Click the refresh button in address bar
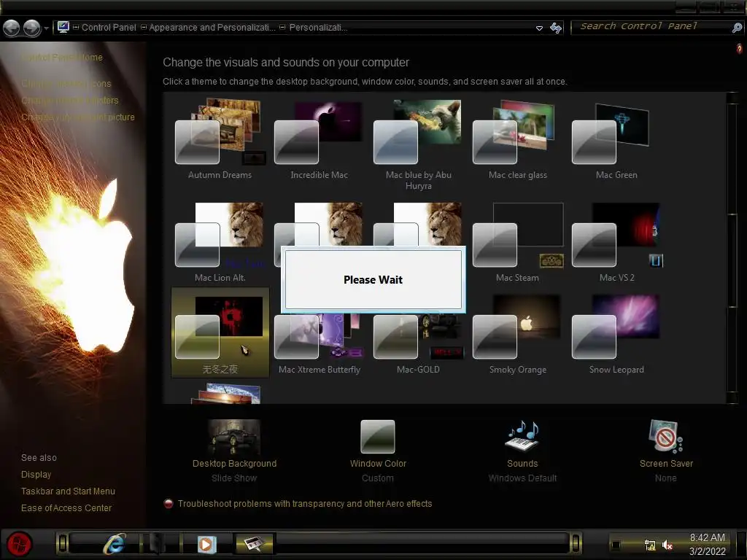747x560 pixels. [x=555, y=28]
